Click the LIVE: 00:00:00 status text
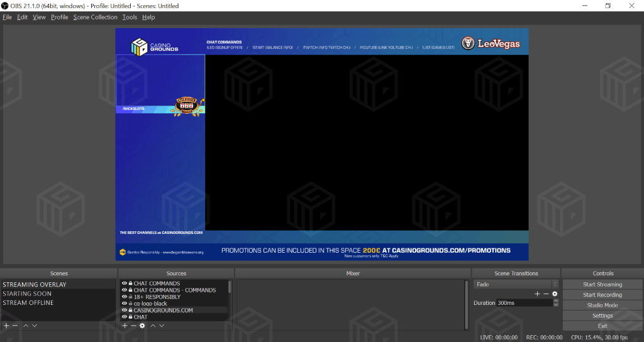This screenshot has height=342, width=644. [499, 338]
